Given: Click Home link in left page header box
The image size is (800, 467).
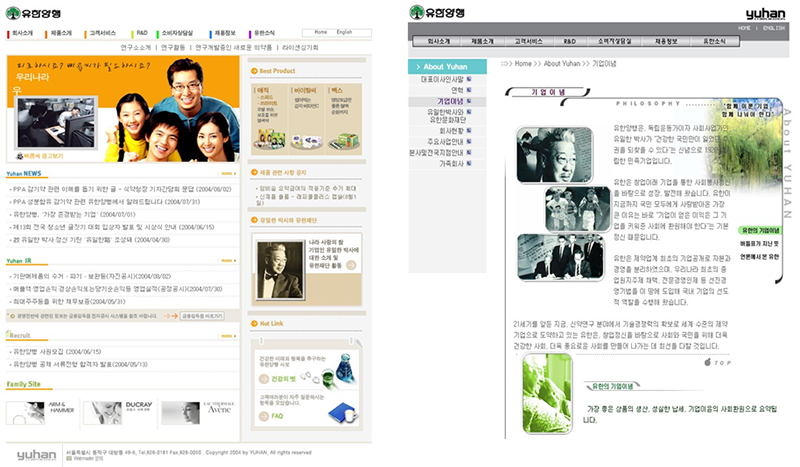Looking at the screenshot, I should point(321,32).
